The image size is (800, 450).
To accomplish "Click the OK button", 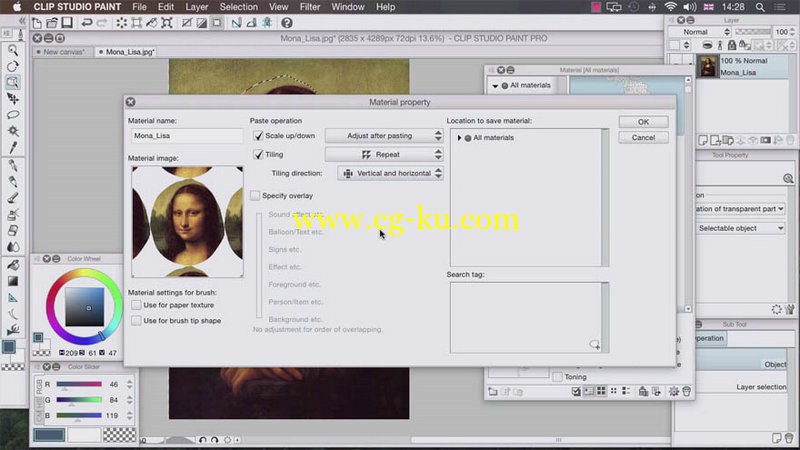I will pyautogui.click(x=643, y=122).
